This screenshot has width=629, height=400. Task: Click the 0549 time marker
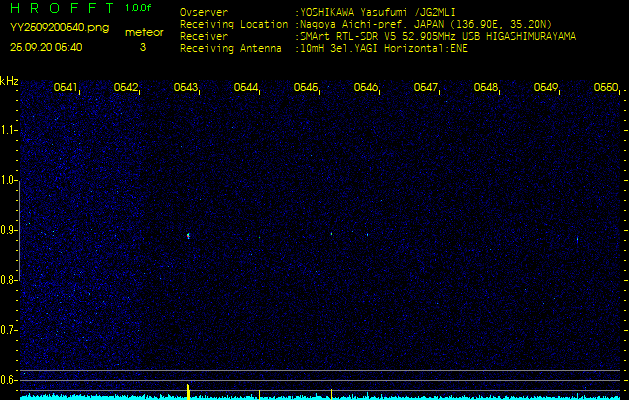546,87
